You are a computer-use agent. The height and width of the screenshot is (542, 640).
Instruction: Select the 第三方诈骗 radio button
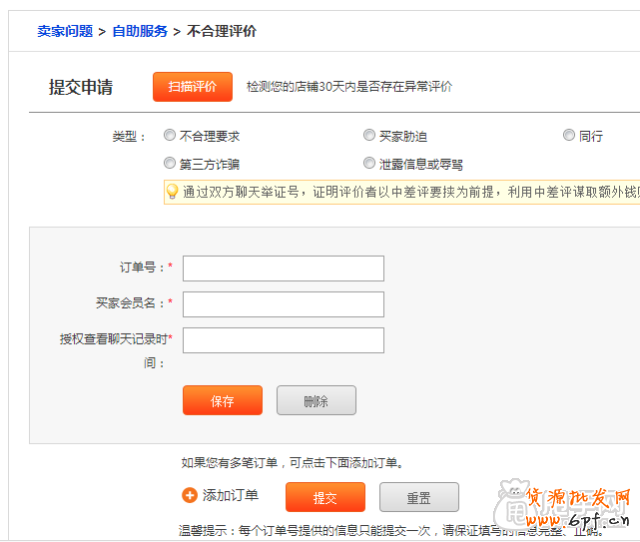170,162
